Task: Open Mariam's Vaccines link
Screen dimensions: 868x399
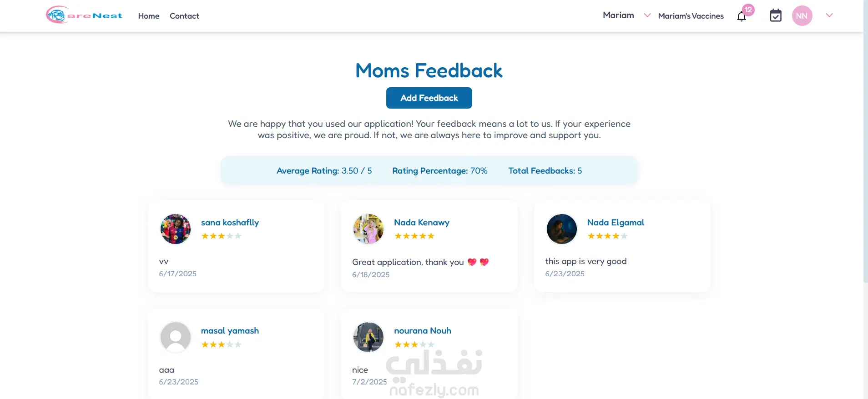Action: coord(691,16)
